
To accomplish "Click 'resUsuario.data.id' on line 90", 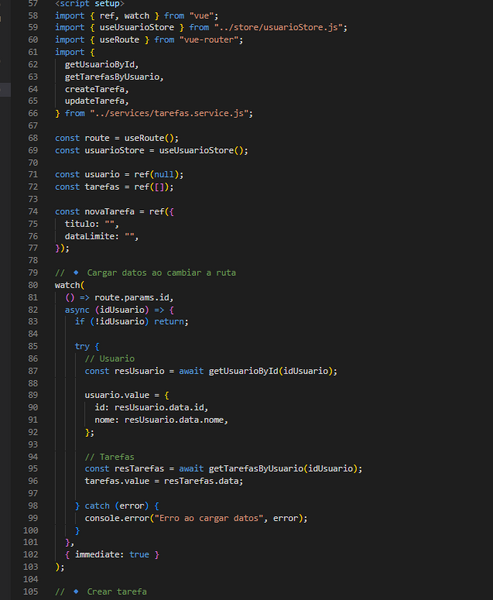I will pyautogui.click(x=159, y=407).
